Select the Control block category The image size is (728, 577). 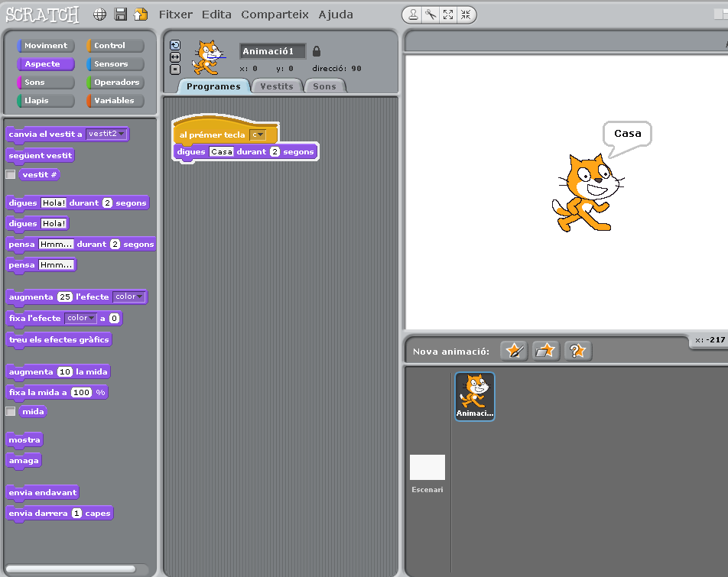pyautogui.click(x=115, y=45)
